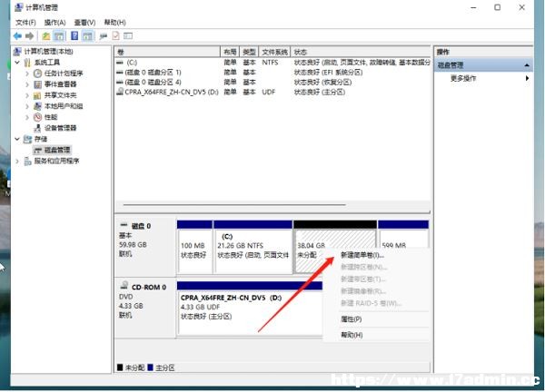545x392 pixels.
Task: Click the Forward arrow in the toolbar
Action: (30, 35)
